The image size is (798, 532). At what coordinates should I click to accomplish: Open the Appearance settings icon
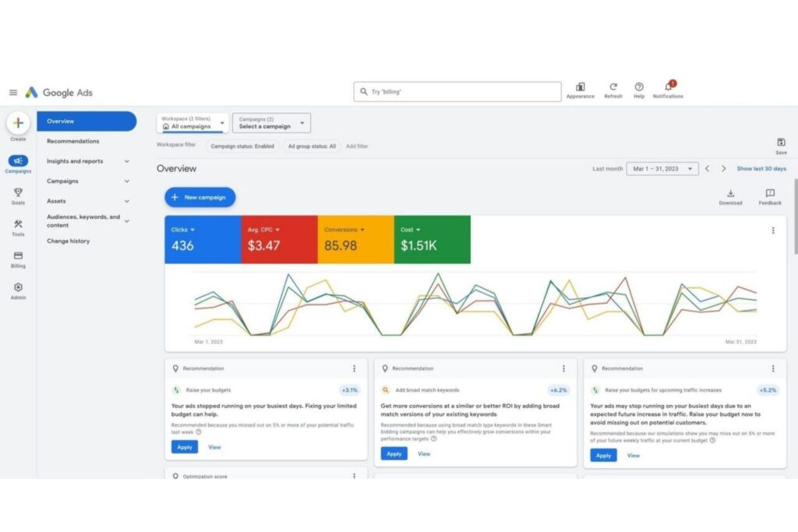pyautogui.click(x=580, y=87)
